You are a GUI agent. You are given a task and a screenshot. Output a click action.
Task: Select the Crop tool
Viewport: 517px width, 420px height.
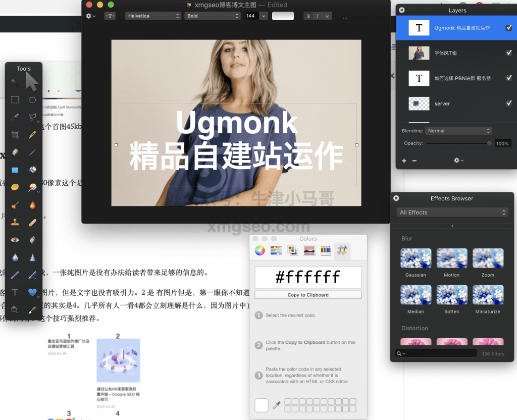(x=15, y=134)
